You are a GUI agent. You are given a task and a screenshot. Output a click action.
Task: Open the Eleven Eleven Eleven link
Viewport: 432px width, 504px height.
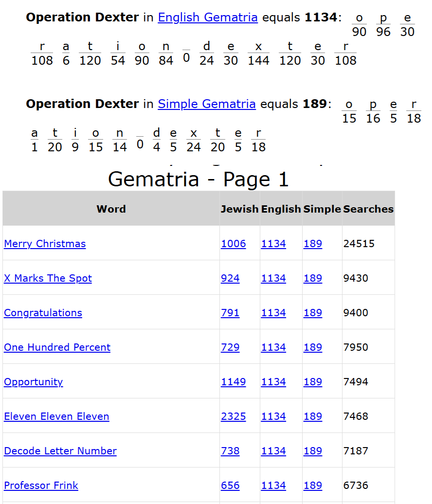[x=56, y=416]
